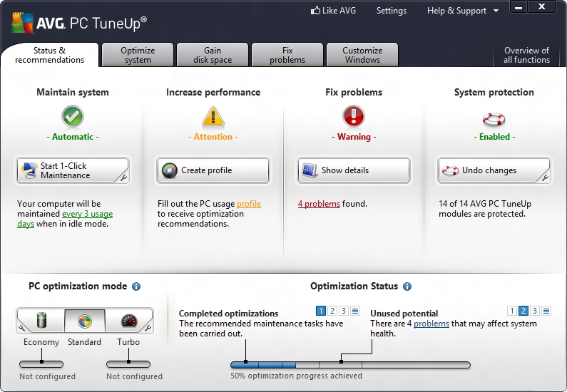Image resolution: width=567 pixels, height=392 pixels.
Task: Select Turbo optimization mode
Action: tap(128, 321)
